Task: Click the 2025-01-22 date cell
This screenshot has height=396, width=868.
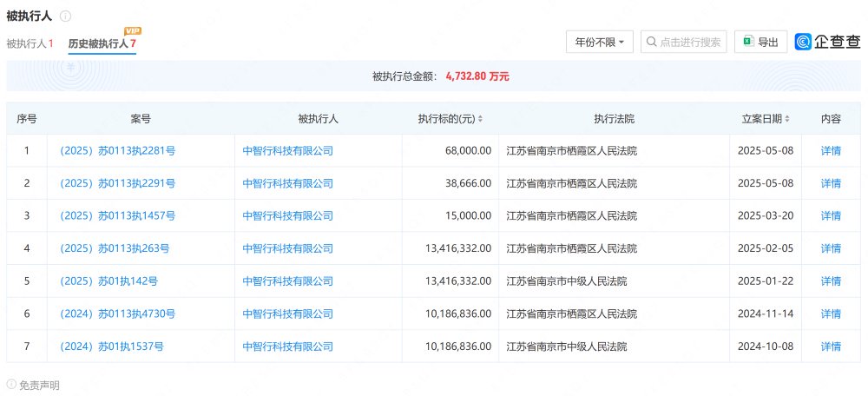Action: (x=766, y=281)
